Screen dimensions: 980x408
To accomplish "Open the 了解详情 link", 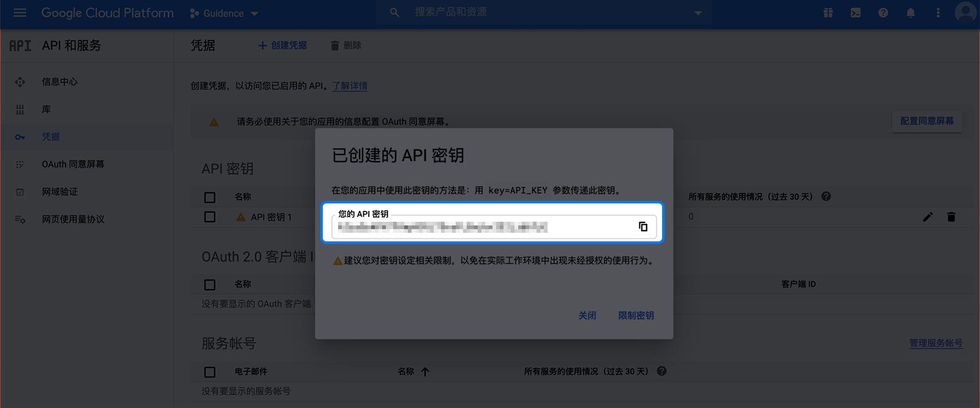I will click(350, 86).
